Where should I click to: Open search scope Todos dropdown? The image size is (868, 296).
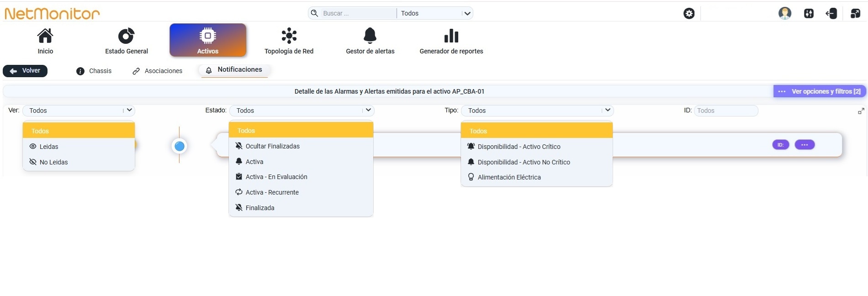click(435, 13)
